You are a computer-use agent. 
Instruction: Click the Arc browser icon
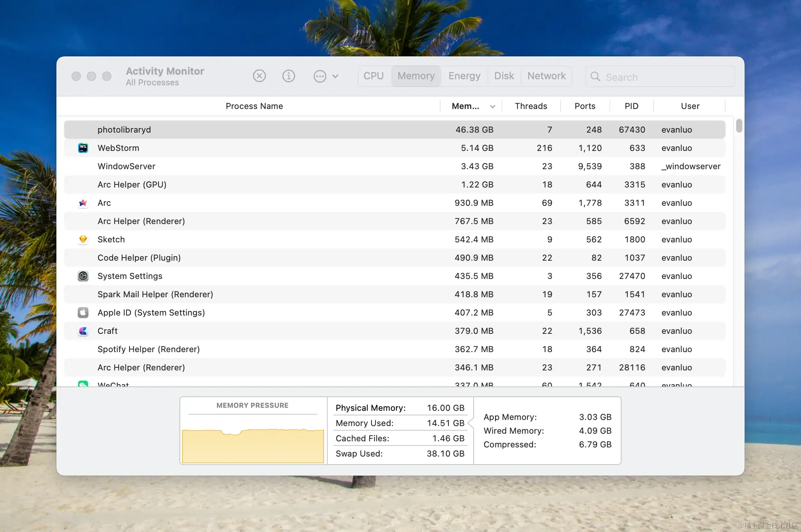pyautogui.click(x=83, y=203)
